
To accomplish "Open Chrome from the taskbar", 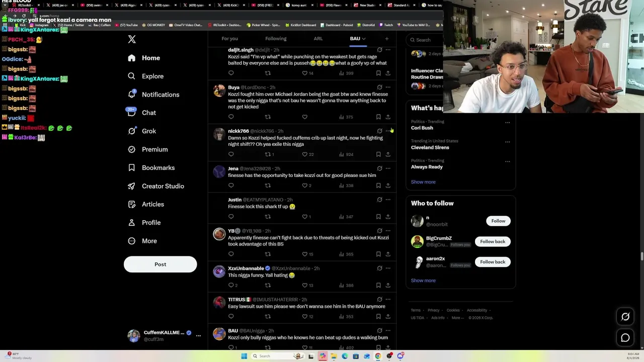I will point(378,356).
